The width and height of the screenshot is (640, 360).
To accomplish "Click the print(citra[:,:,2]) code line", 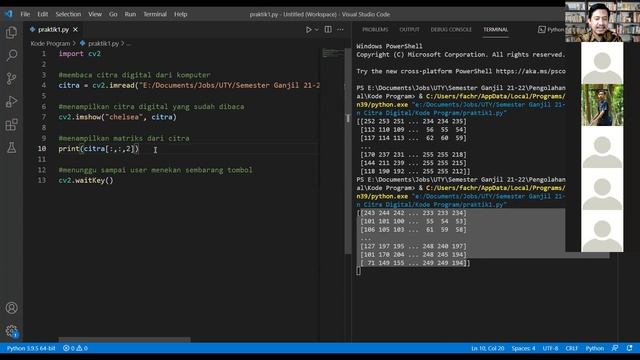I will [x=99, y=149].
